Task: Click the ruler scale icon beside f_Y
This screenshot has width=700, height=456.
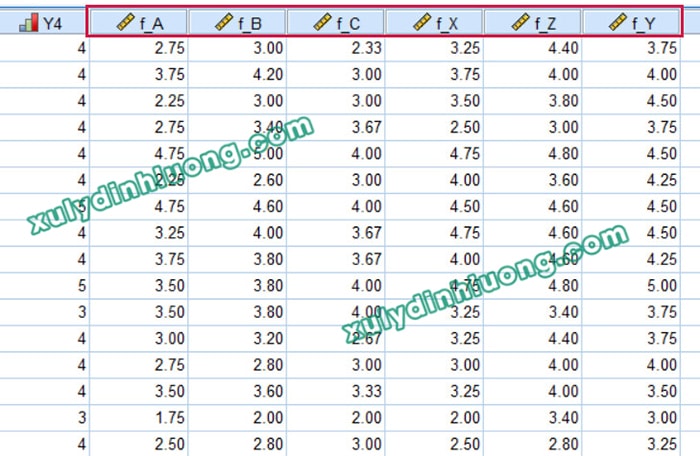Action: 620,21
